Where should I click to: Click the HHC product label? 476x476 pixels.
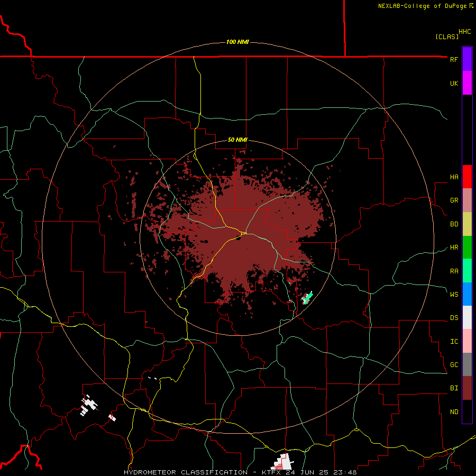click(465, 32)
